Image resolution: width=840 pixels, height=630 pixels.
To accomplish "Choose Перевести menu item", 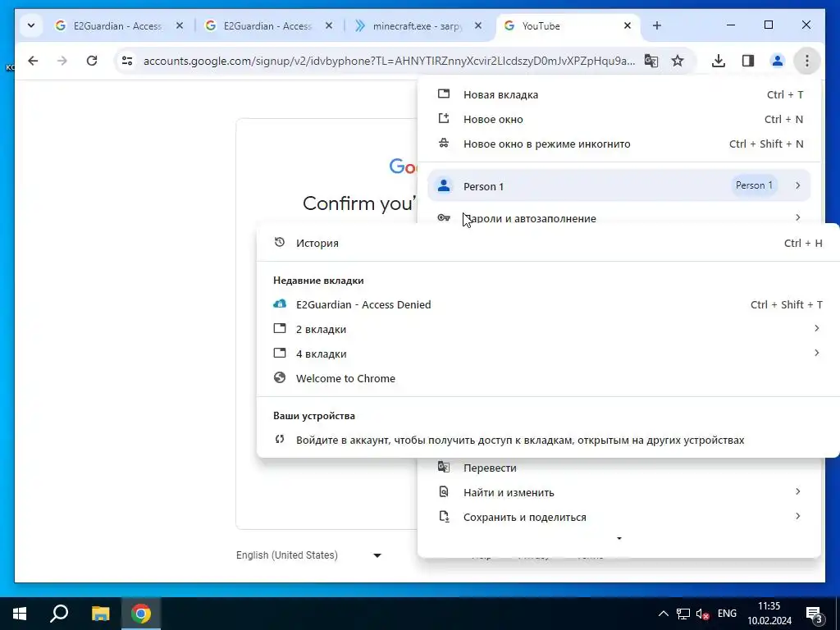I will click(x=619, y=468).
